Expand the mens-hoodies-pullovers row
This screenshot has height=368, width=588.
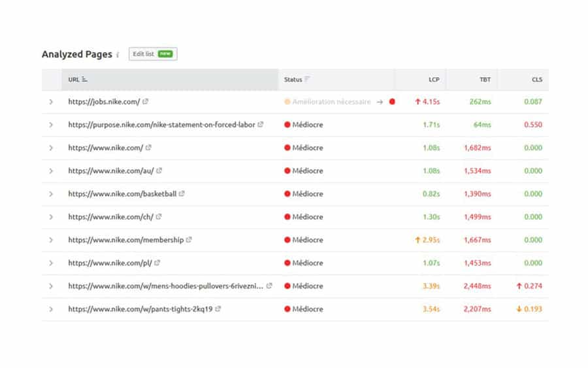[51, 286]
